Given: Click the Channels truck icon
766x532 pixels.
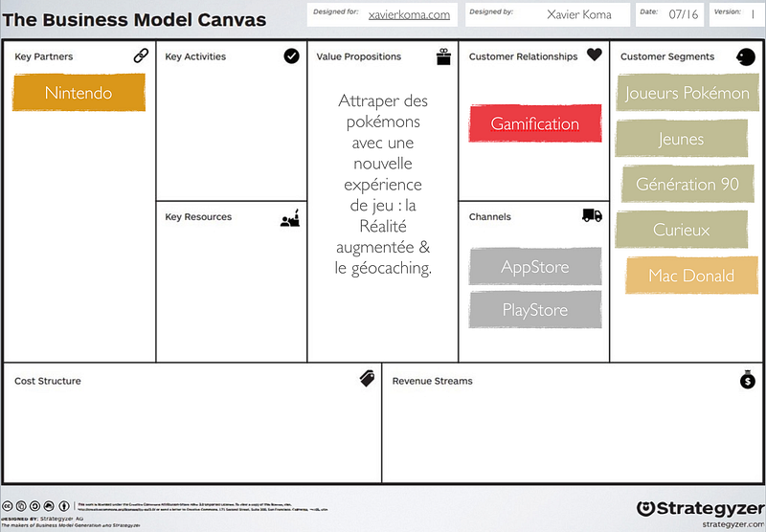Looking at the screenshot, I should pyautogui.click(x=592, y=215).
